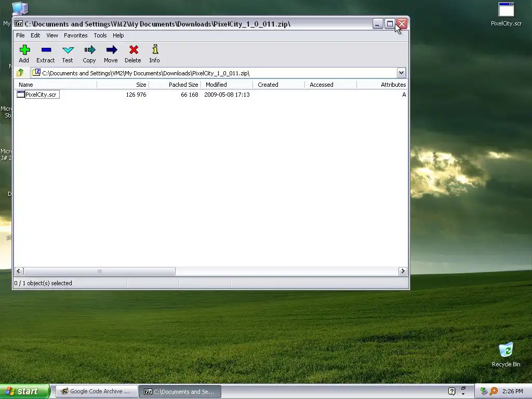Click the My Computer desktop icon
The width and height of the screenshot is (532, 399).
pos(20,8)
